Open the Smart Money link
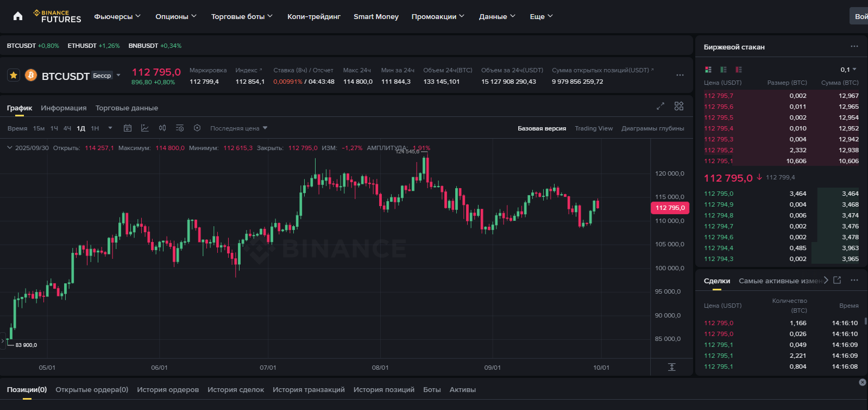 tap(376, 16)
